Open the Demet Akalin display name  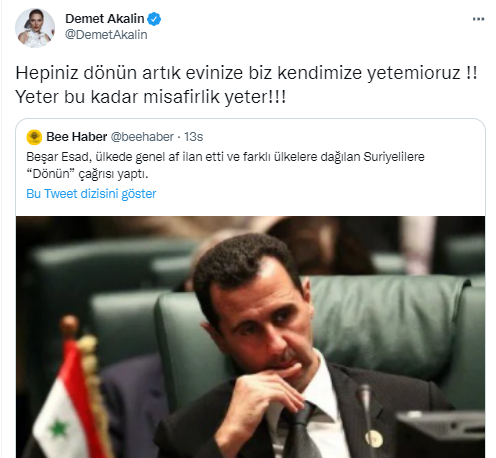104,19
